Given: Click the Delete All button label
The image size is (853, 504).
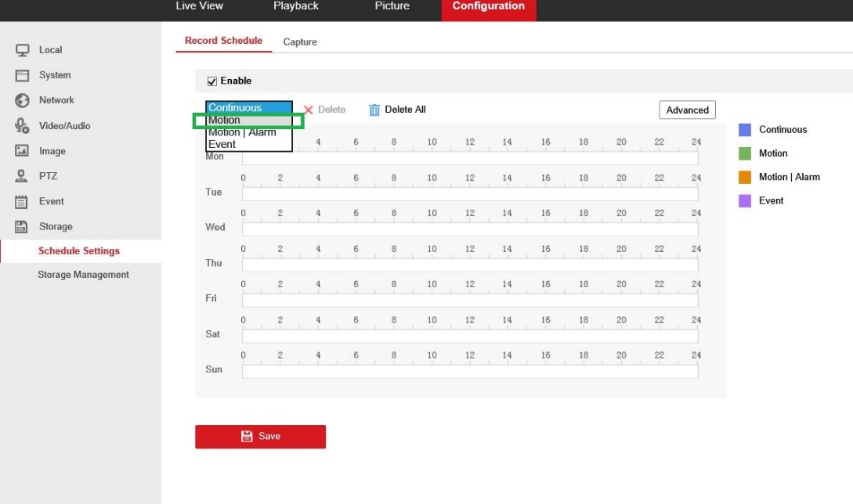Looking at the screenshot, I should (405, 110).
